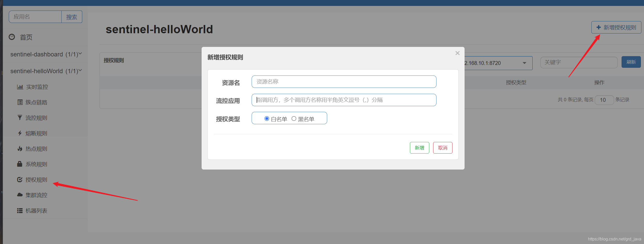Click the 新增授权规则 button at top right
Viewport: 644px width, 244px height.
click(x=616, y=27)
